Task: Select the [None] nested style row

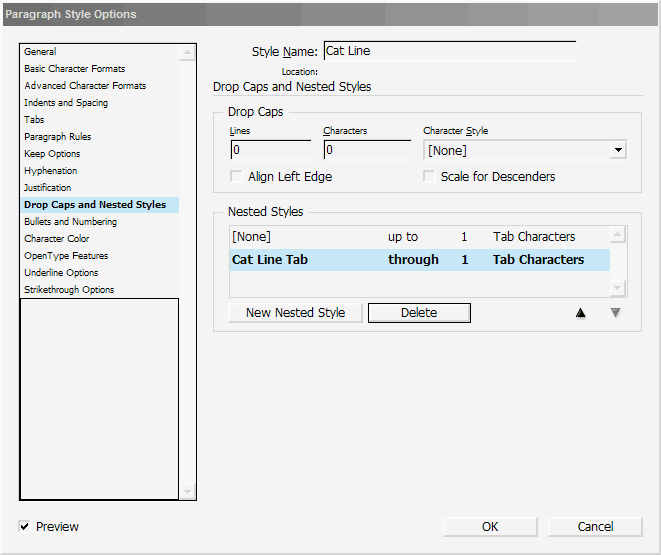Action: (x=420, y=237)
